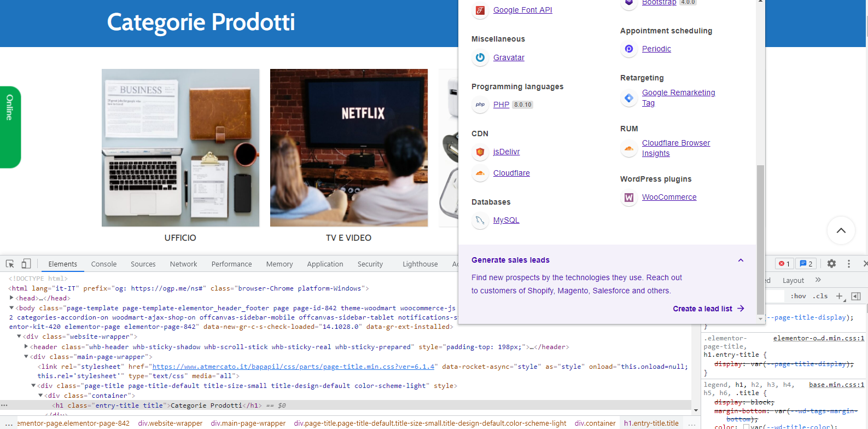
Task: Click the green Online side tab
Action: pos(10,127)
